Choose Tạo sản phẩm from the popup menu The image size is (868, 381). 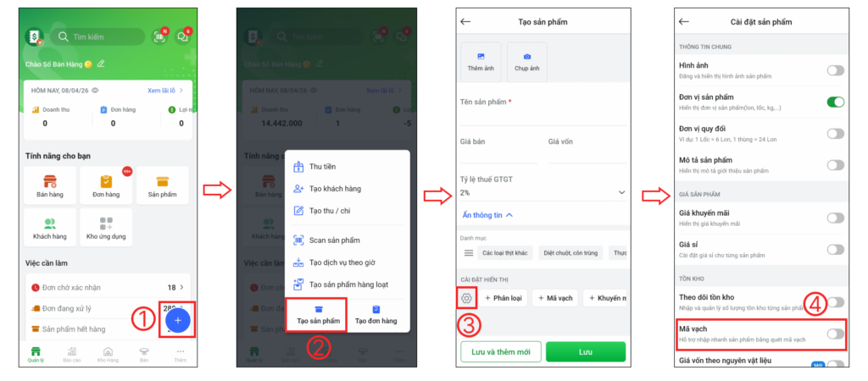(x=318, y=315)
